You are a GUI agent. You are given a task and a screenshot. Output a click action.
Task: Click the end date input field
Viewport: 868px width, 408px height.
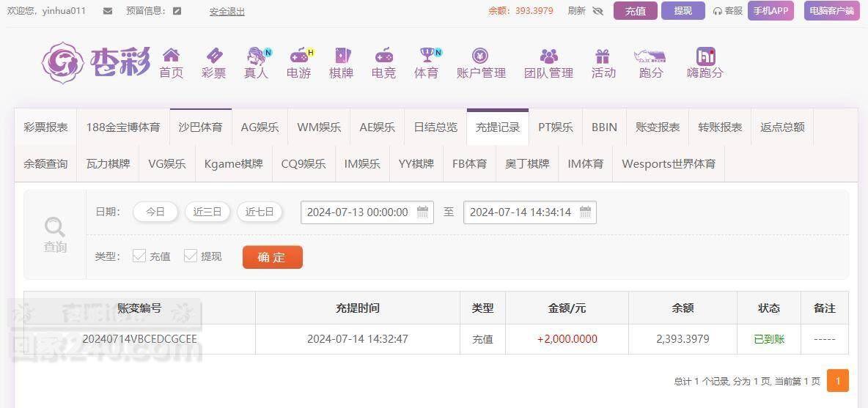(x=530, y=212)
